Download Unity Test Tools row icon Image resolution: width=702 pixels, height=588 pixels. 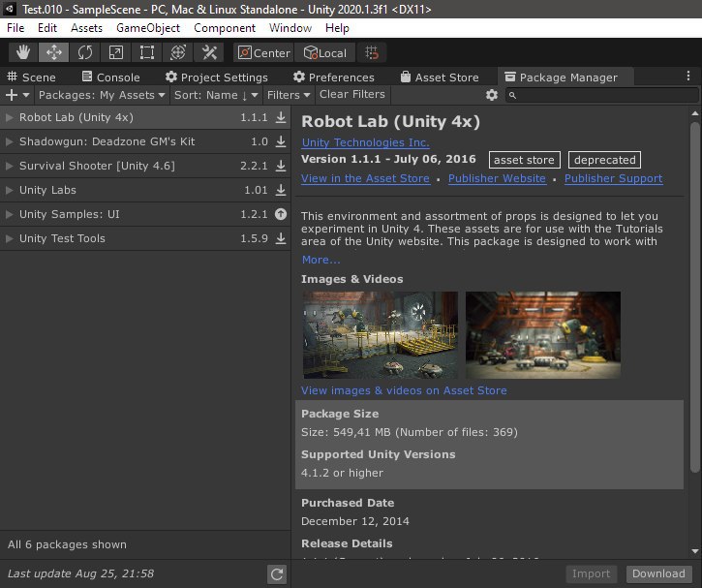coord(281,238)
